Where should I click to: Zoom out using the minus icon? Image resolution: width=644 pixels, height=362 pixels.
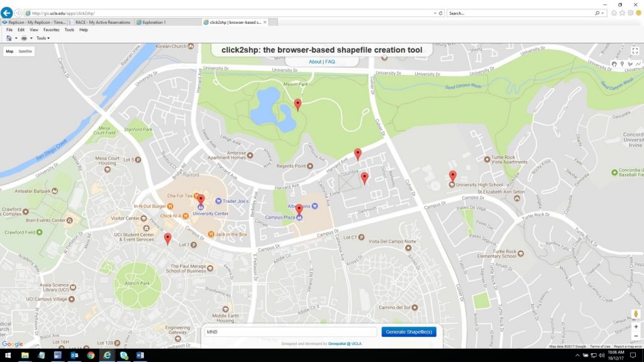[x=636, y=336]
